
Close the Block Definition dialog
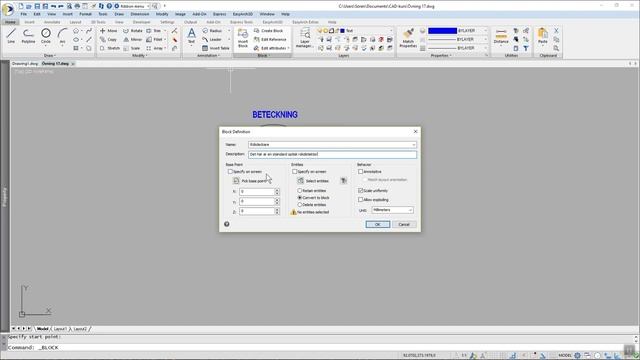[x=416, y=131]
